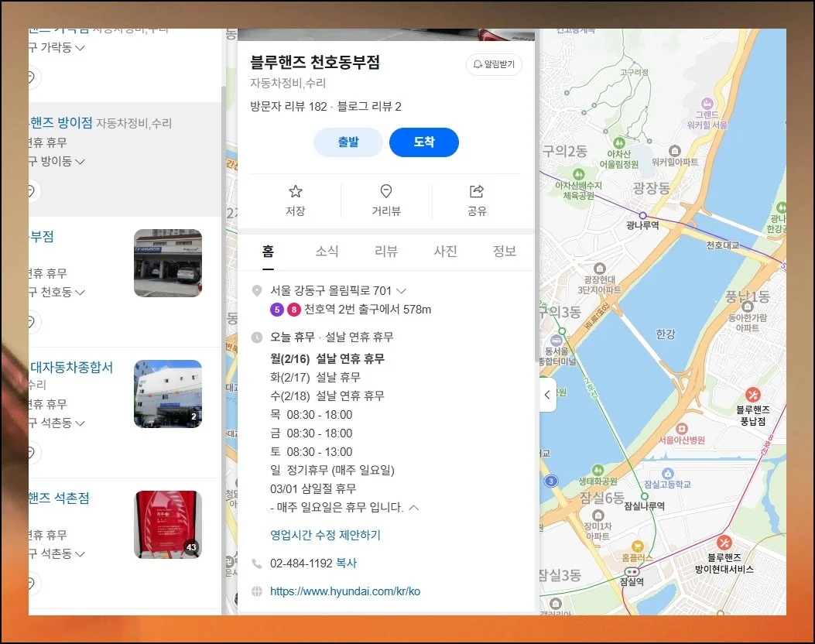
Task: Open 석촌점 thumbnail with 43 photos
Action: pyautogui.click(x=168, y=525)
